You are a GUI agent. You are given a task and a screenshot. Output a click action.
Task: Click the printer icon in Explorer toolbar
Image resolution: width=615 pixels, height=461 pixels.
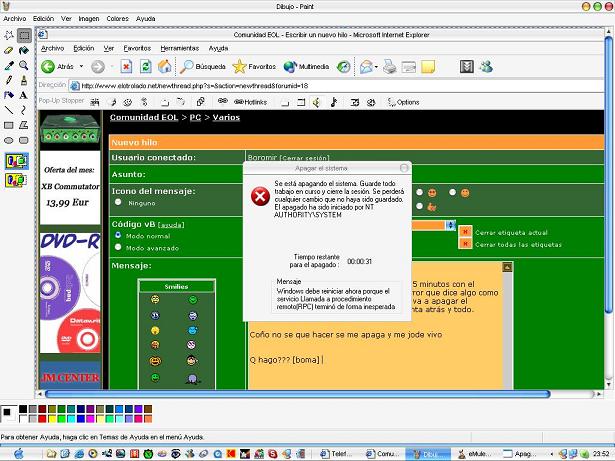(389, 67)
